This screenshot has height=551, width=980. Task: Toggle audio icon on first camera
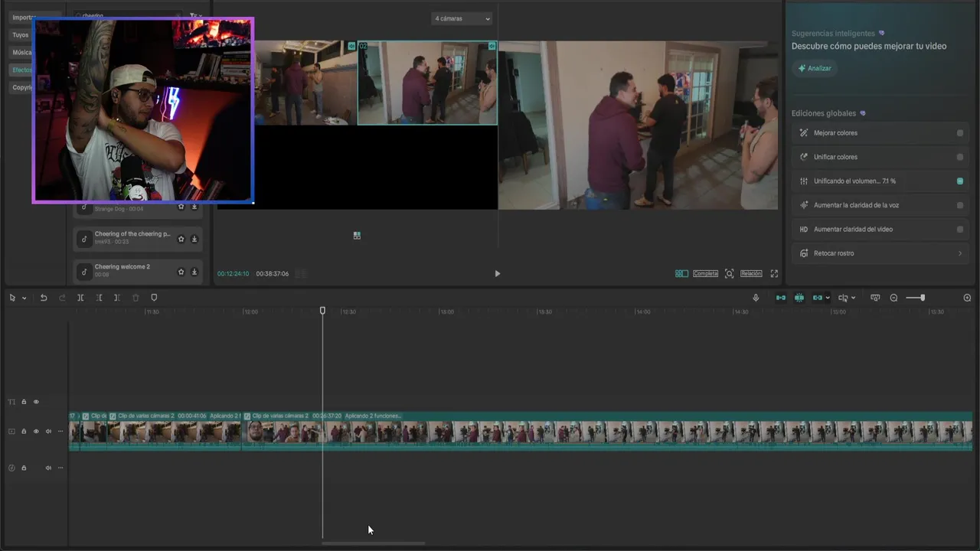tap(351, 46)
